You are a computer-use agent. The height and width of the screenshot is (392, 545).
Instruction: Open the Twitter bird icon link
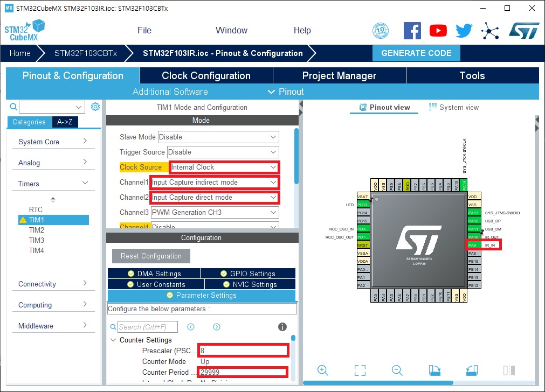pos(464,31)
